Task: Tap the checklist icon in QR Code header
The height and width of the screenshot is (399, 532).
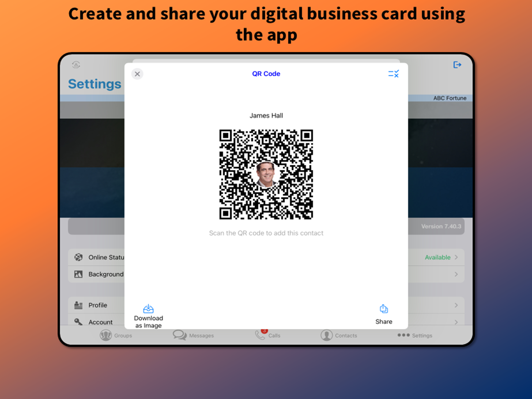Action: [393, 74]
